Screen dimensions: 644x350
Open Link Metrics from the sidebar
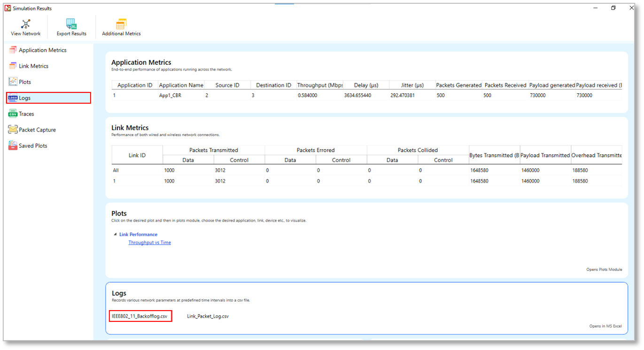(33, 66)
